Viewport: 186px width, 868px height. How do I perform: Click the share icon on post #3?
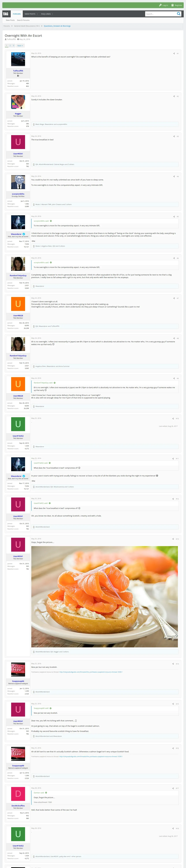tap(174, 136)
